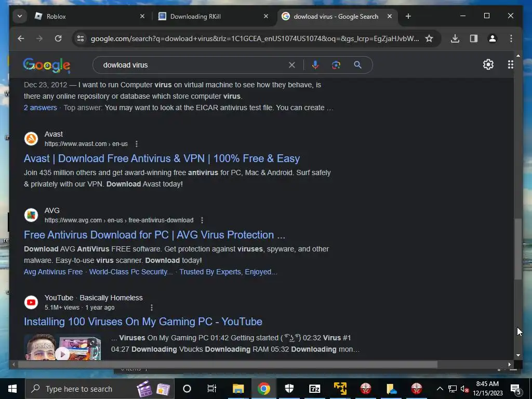
Task: Open more options for YouTube result
Action: coord(152,308)
